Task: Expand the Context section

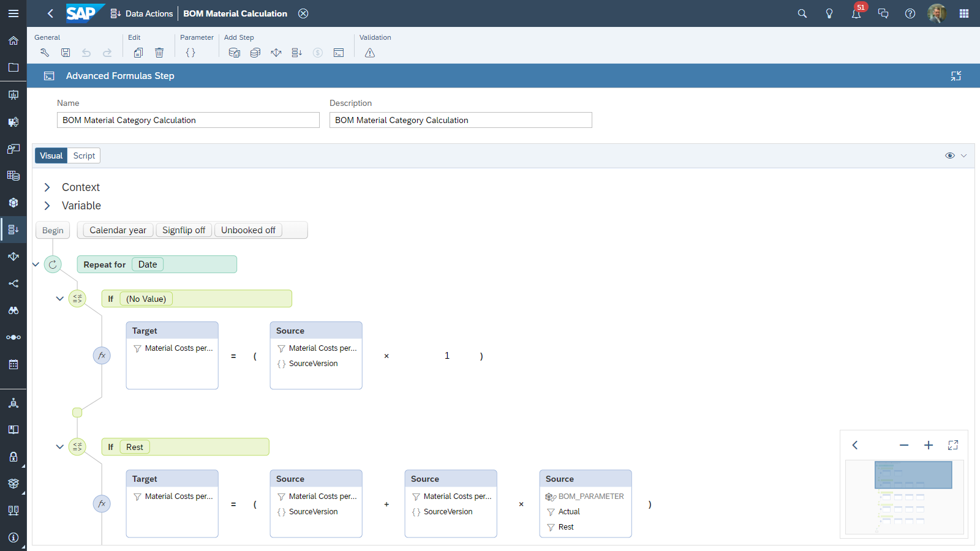Action: coord(47,187)
